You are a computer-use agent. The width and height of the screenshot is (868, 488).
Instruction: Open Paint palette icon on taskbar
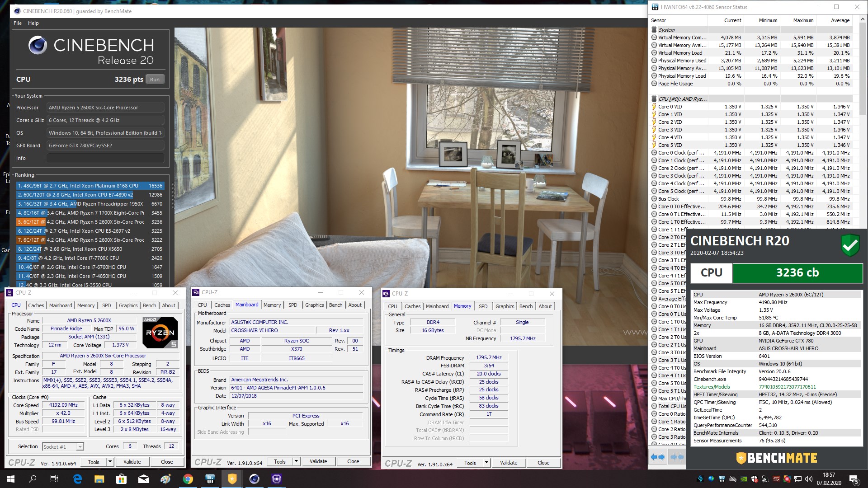(165, 479)
